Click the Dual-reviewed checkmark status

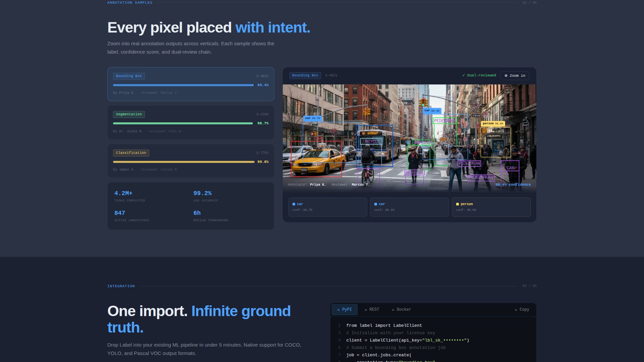click(x=479, y=75)
